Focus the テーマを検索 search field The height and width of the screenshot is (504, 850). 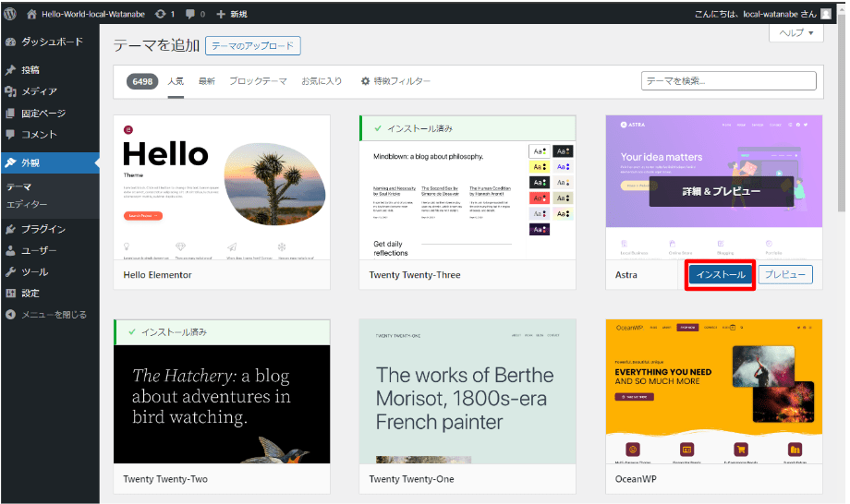coord(729,81)
